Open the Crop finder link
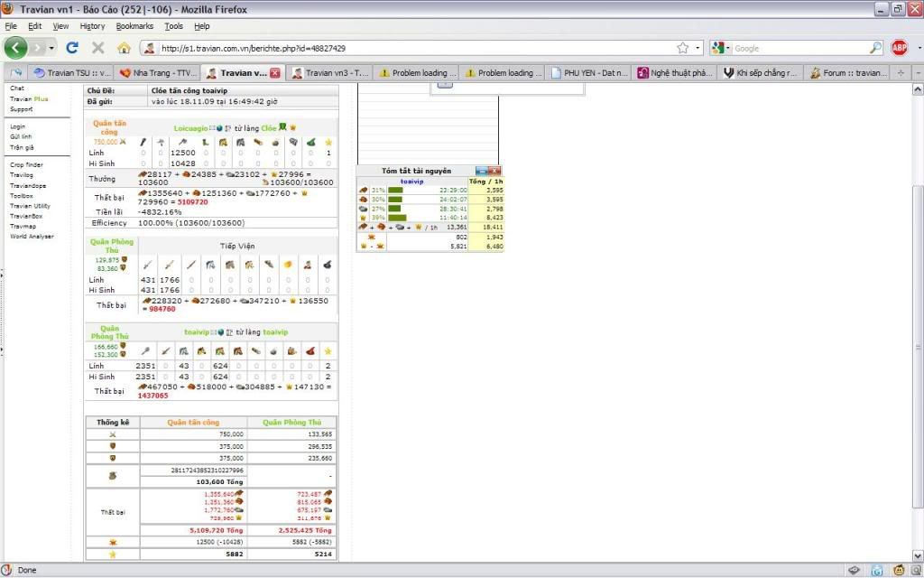 (26, 164)
